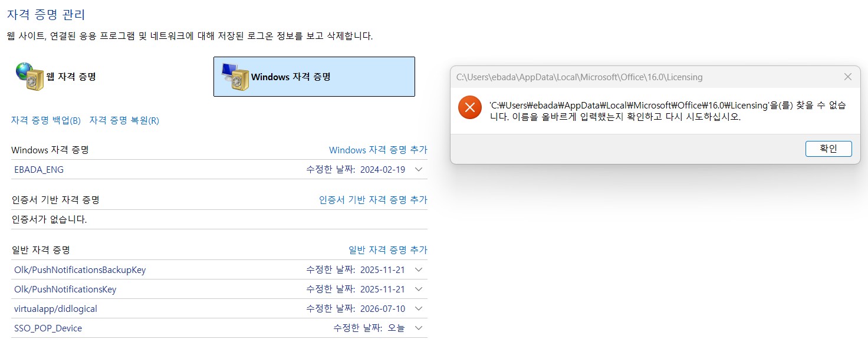Click 일반 자격 증명 추가 link
Image resolution: width=868 pixels, height=352 pixels.
point(388,250)
